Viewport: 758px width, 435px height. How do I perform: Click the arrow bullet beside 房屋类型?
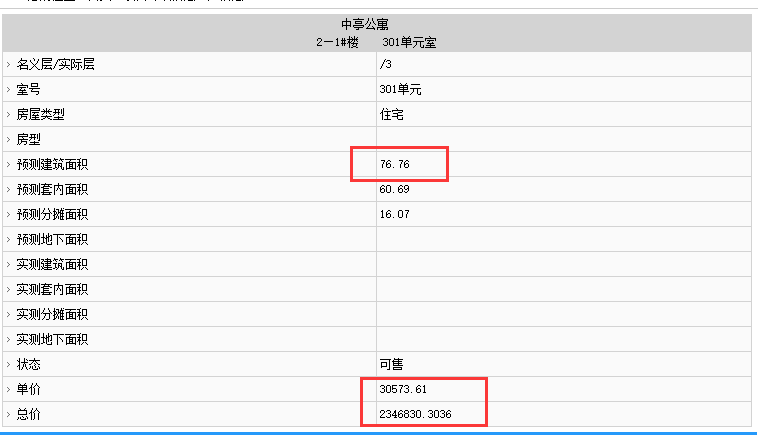click(x=8, y=115)
